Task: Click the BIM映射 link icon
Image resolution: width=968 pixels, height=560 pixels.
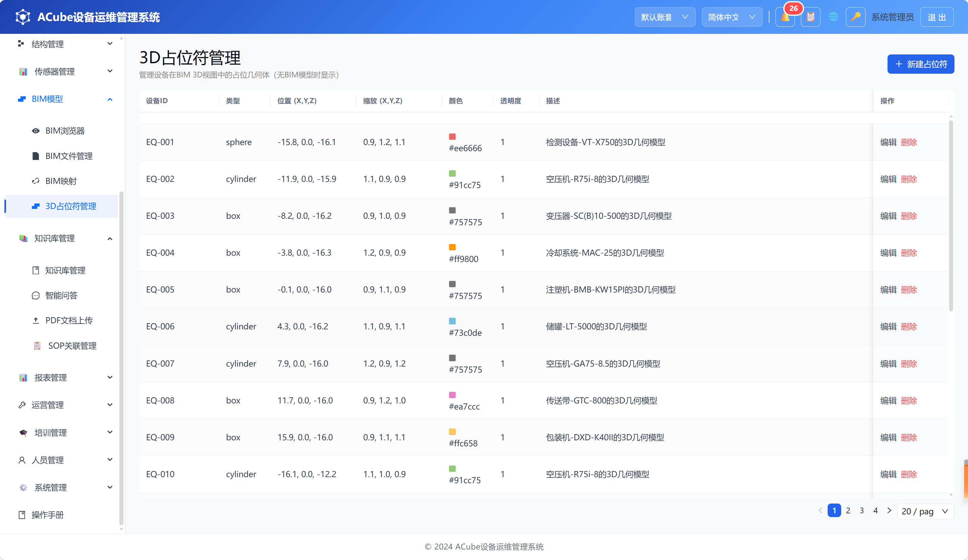Action: 36,181
